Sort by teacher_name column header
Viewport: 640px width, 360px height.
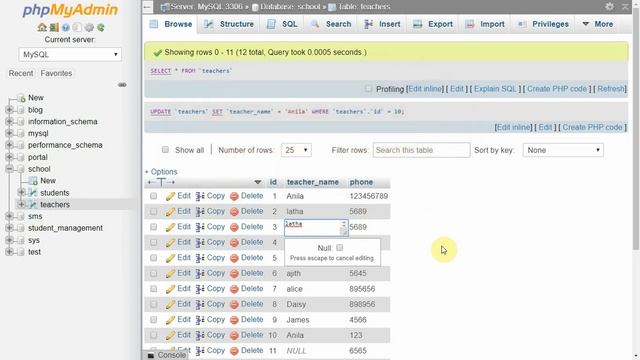pyautogui.click(x=313, y=182)
